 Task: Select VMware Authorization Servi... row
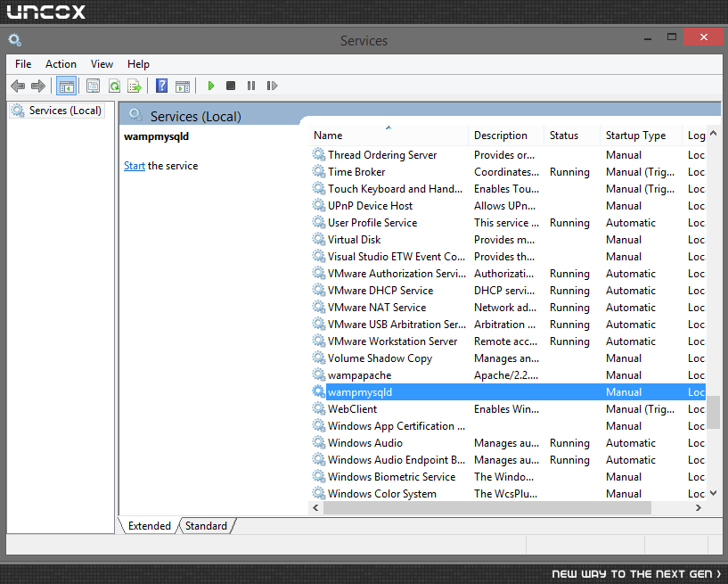pyautogui.click(x=508, y=273)
